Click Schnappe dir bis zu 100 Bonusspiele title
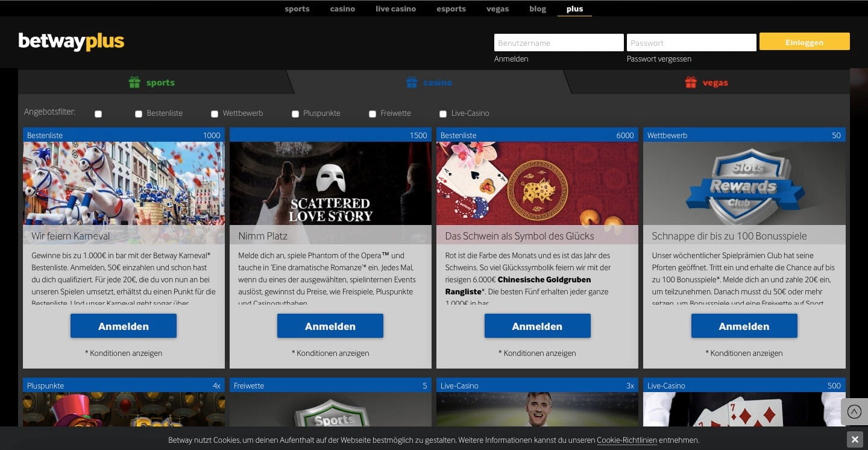Screen dimensions: 868x450 click(729, 236)
